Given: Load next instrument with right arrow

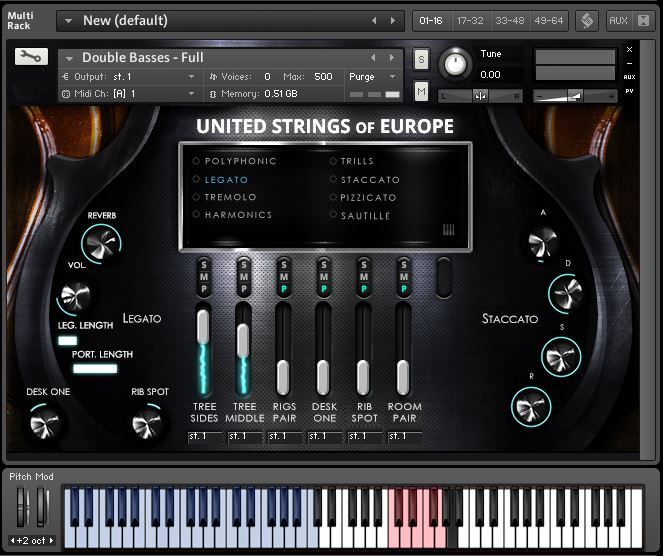Looking at the screenshot, I should point(392,57).
